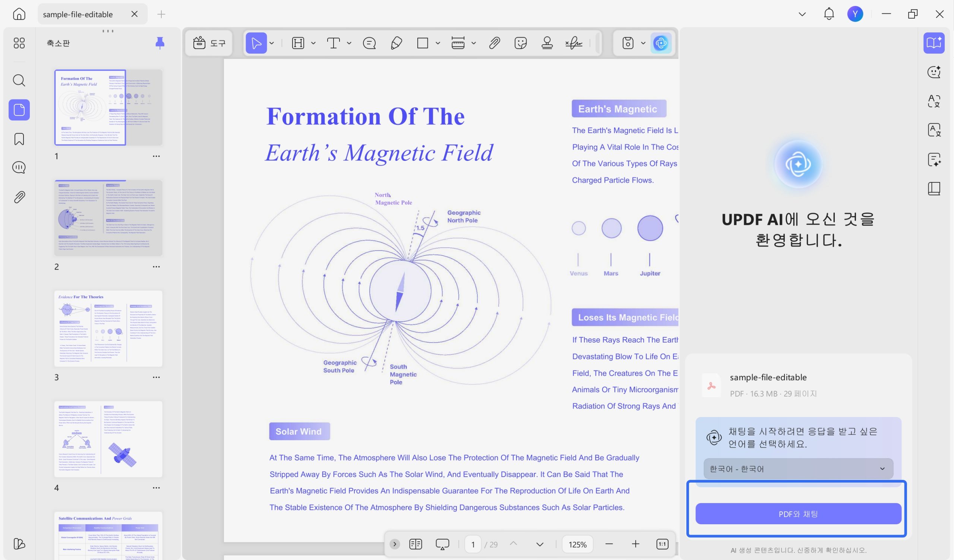Expand the text tool dropdown arrow
This screenshot has height=560, width=954.
(x=349, y=43)
